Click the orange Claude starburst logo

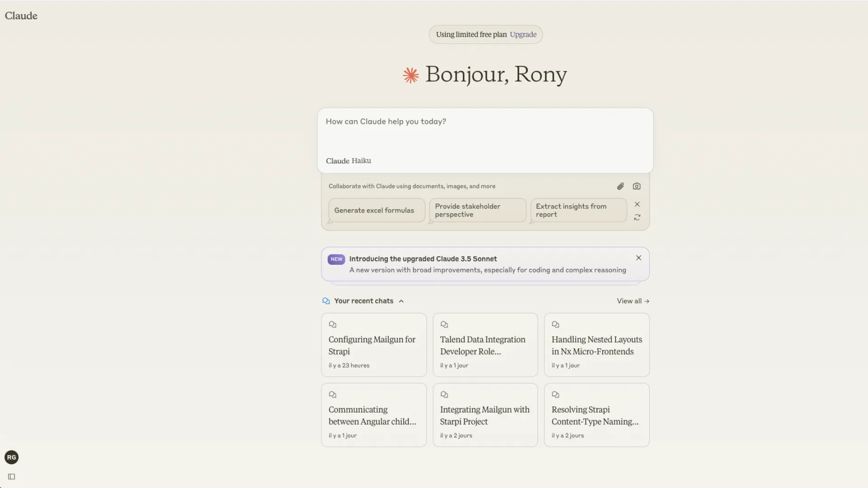click(x=410, y=75)
